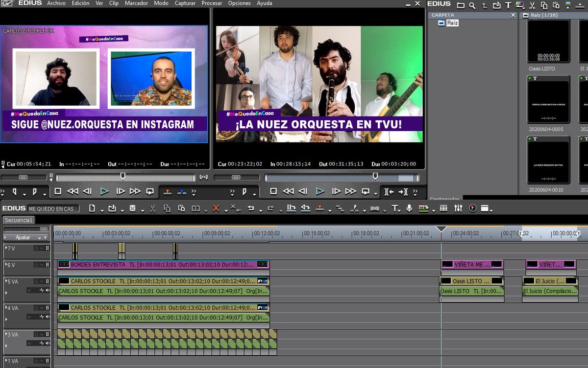Undo last action in timeline toolbar
This screenshot has height=368, width=588.
251,208
